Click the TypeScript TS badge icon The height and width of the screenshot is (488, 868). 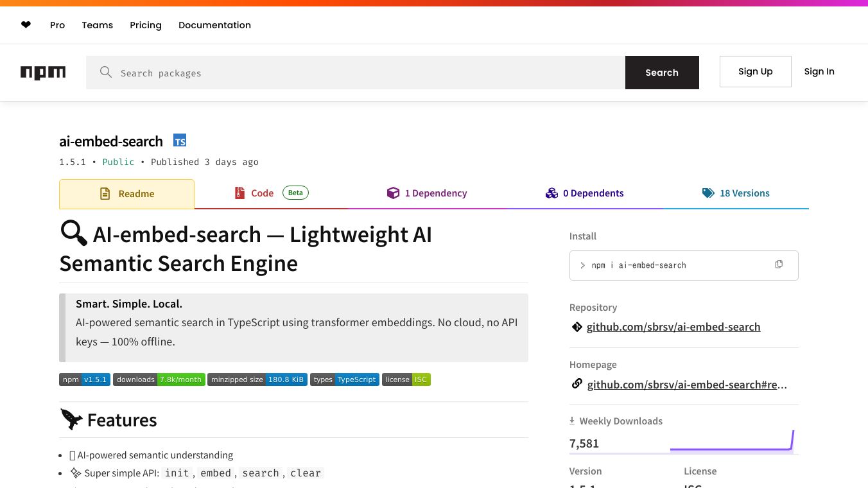pyautogui.click(x=180, y=141)
